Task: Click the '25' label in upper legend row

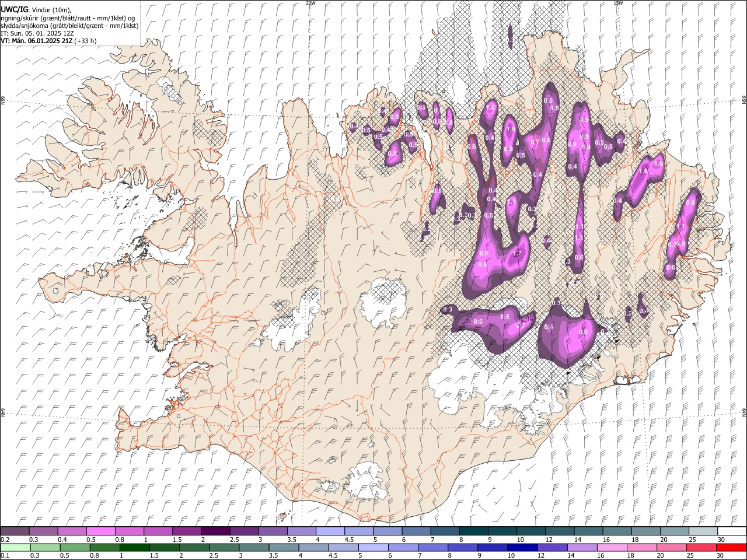Action: 692,540
